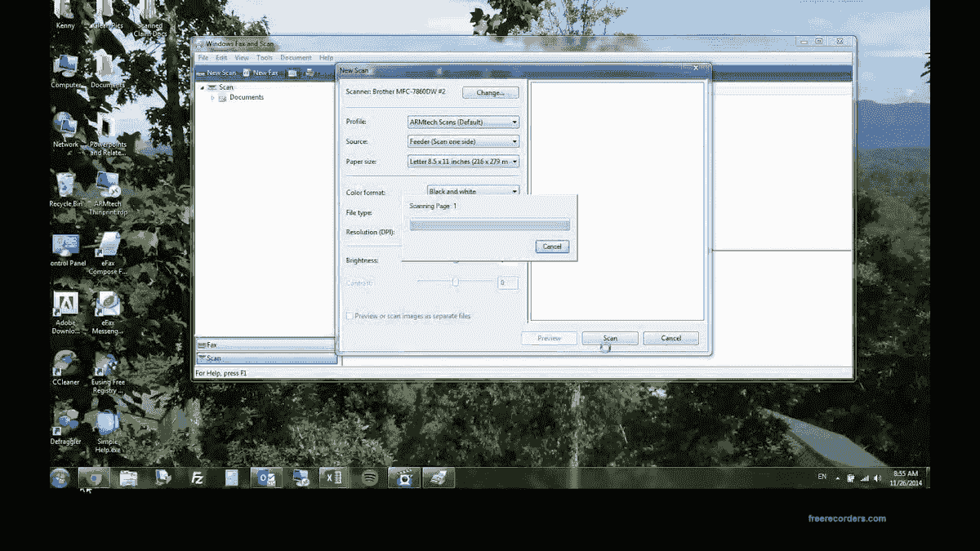Select the eFax Messenger desktop icon
This screenshot has height=551, width=980.
(x=107, y=313)
